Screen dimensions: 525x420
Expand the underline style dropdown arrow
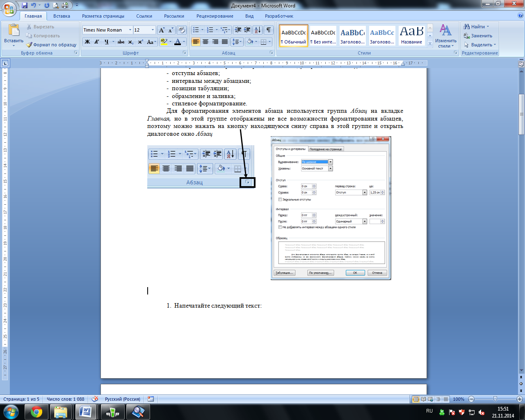coord(113,42)
